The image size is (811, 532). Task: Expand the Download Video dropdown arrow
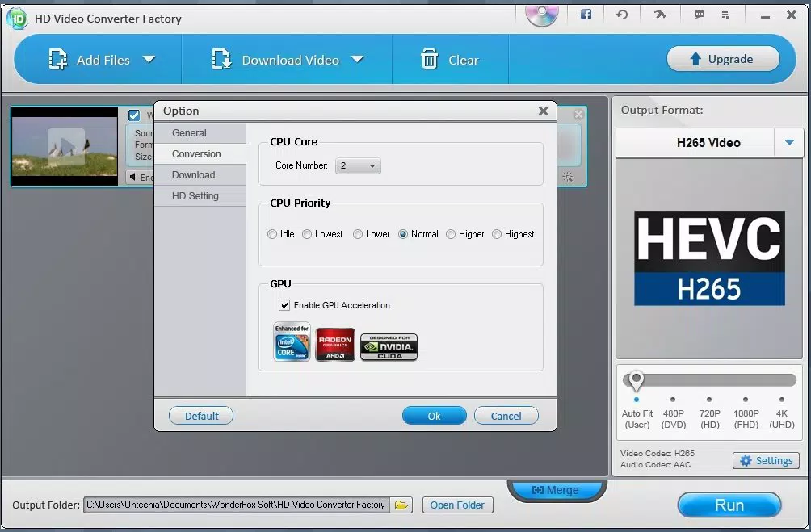[357, 60]
